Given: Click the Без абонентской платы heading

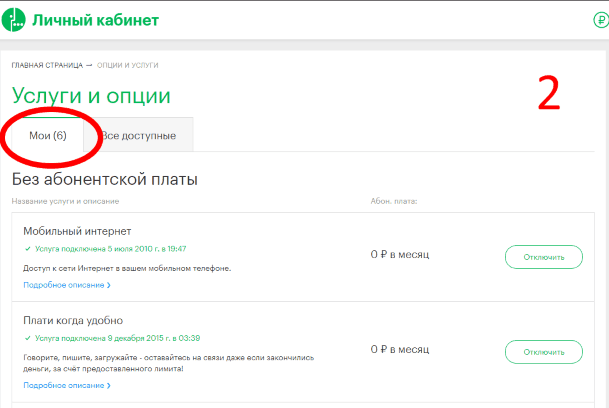Looking at the screenshot, I should point(105,179).
